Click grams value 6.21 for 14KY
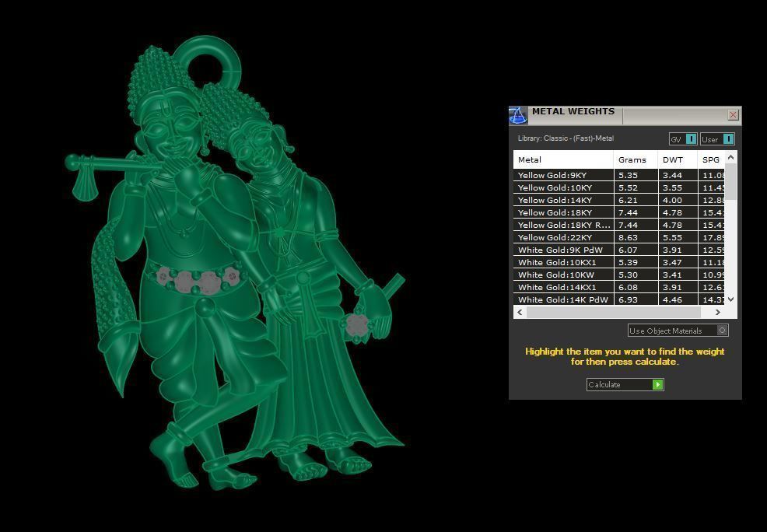 click(628, 200)
